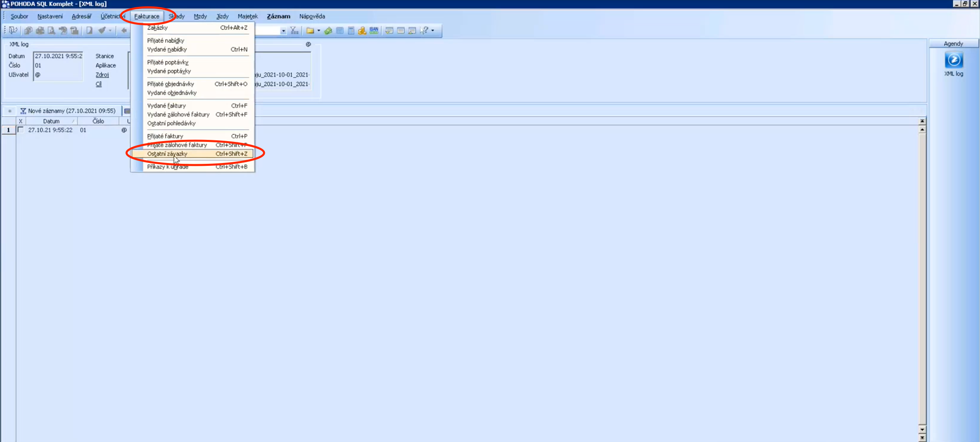This screenshot has width=980, height=442.
Task: Select Přijaté poptávky menu entry
Action: [192, 62]
